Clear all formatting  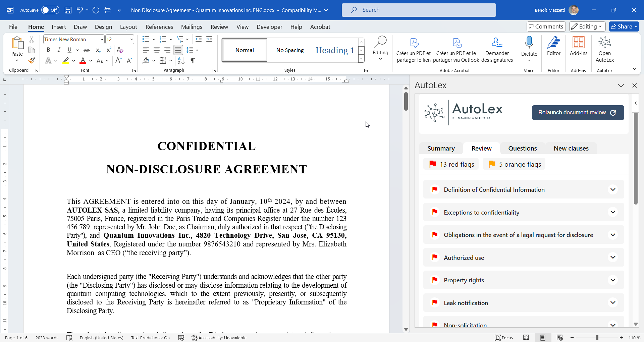(120, 50)
